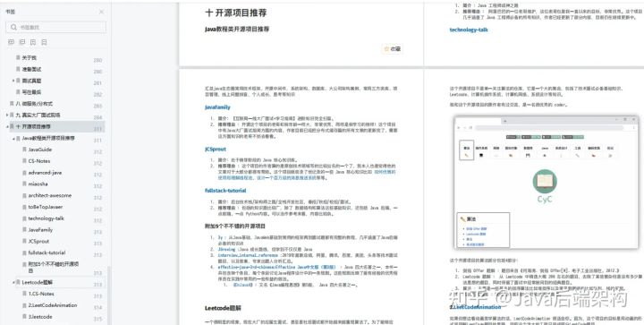Open the technology-talk link on right page
This screenshot has height=325, width=644.
coord(469,30)
